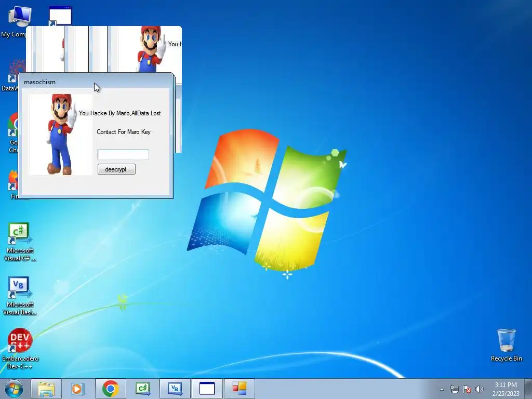
Task: Open the Recycle Bin
Action: pyautogui.click(x=506, y=345)
